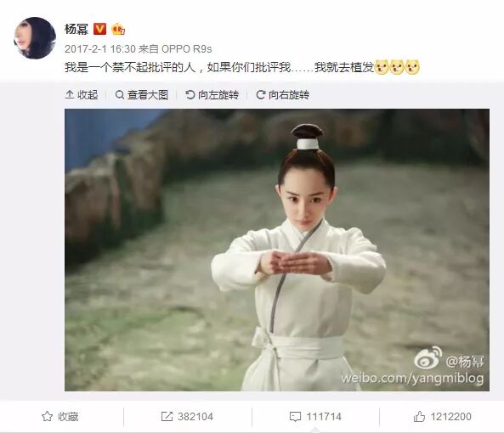Click the orange V verified badge
This screenshot has width=504, height=433.
(99, 29)
